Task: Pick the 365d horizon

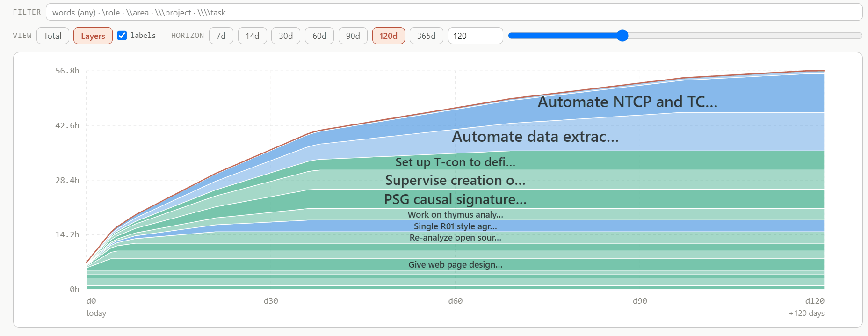Action: click(427, 36)
